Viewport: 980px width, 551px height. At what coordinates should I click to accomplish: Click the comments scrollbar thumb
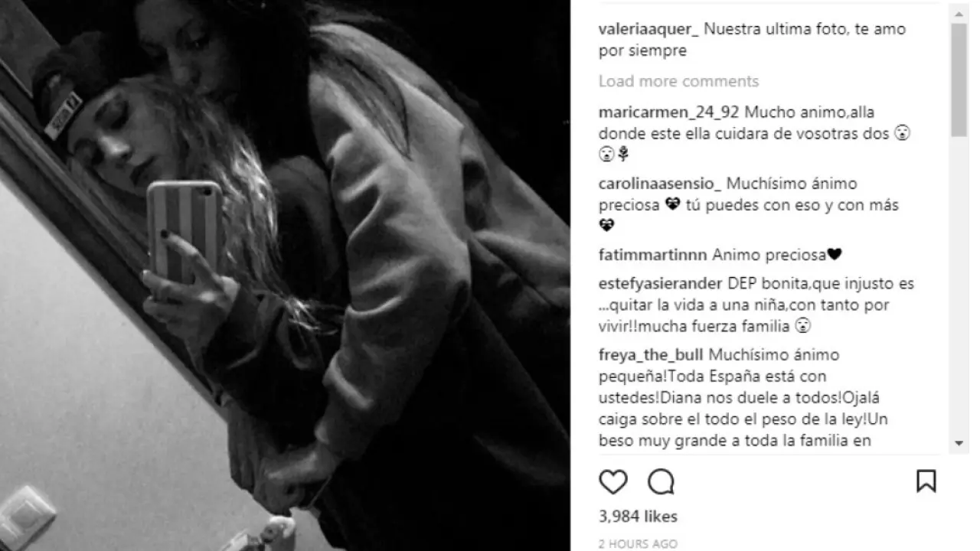[x=959, y=80]
